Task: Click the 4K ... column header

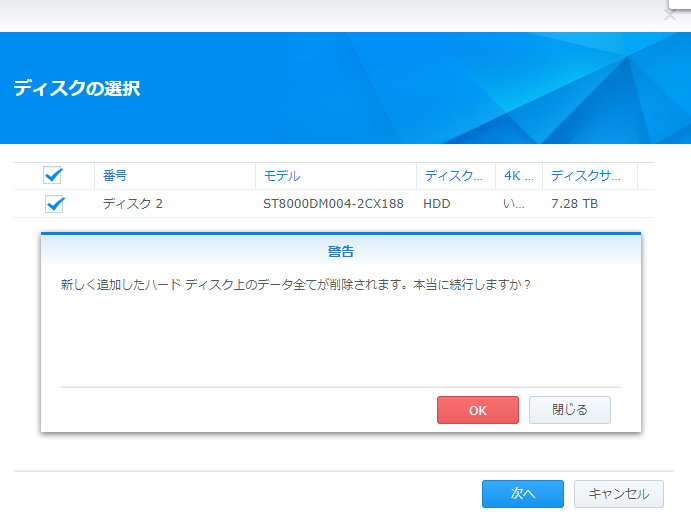Action: click(x=519, y=176)
